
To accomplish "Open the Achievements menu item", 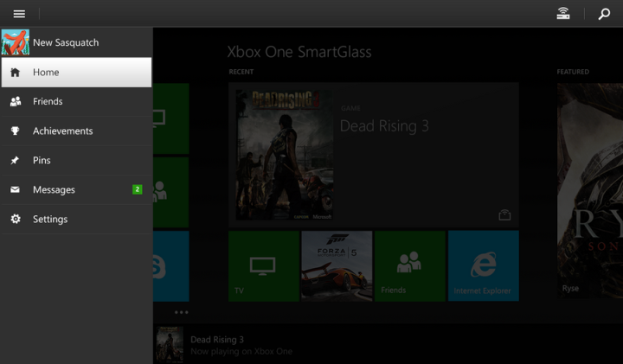I will point(76,131).
